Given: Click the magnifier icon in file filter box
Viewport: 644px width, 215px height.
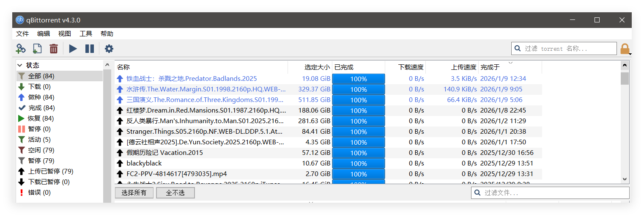Looking at the screenshot, I should pos(477,193).
